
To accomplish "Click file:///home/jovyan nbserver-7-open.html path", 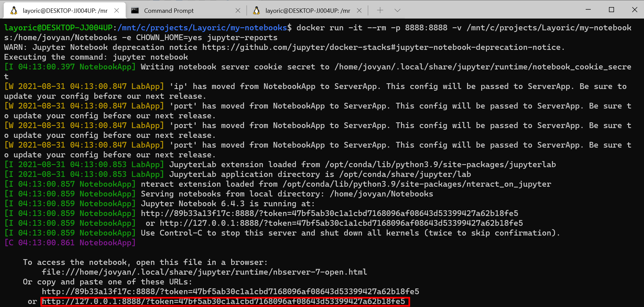I will 204,272.
